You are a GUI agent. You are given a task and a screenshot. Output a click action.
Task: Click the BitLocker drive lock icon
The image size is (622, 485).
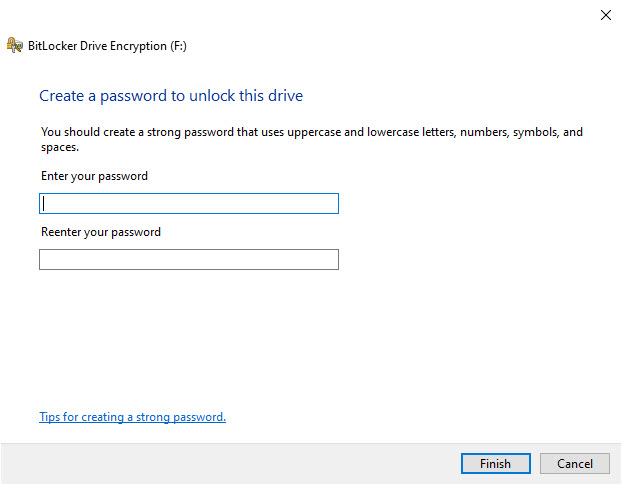(x=15, y=45)
